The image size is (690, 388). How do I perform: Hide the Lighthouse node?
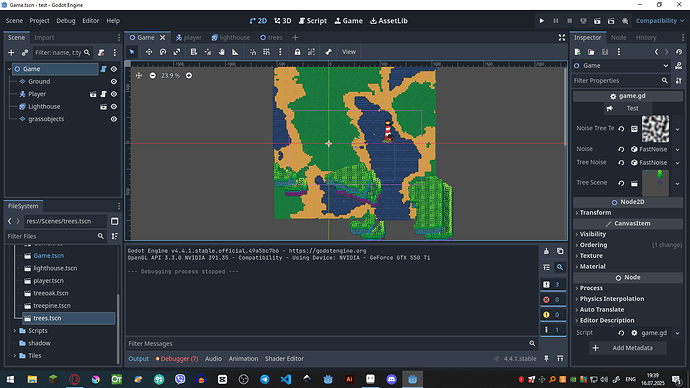coord(114,106)
